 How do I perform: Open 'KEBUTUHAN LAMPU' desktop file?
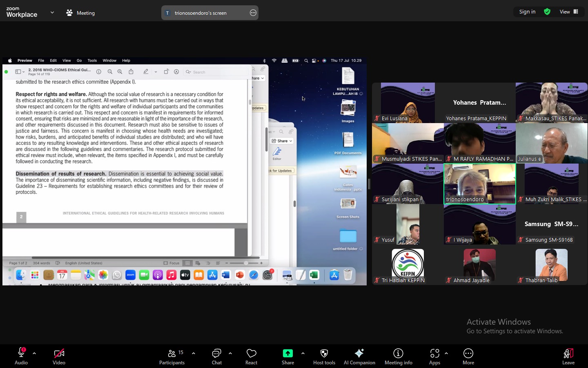[348, 81]
